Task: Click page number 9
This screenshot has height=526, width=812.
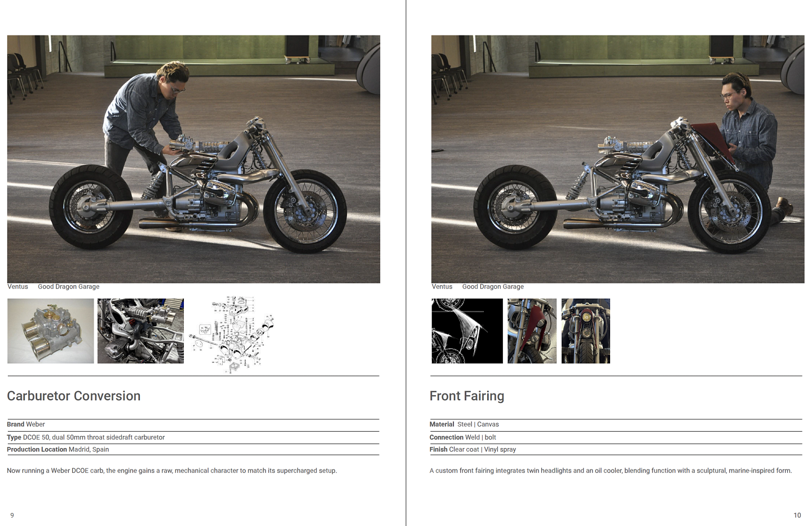Action: [12, 515]
